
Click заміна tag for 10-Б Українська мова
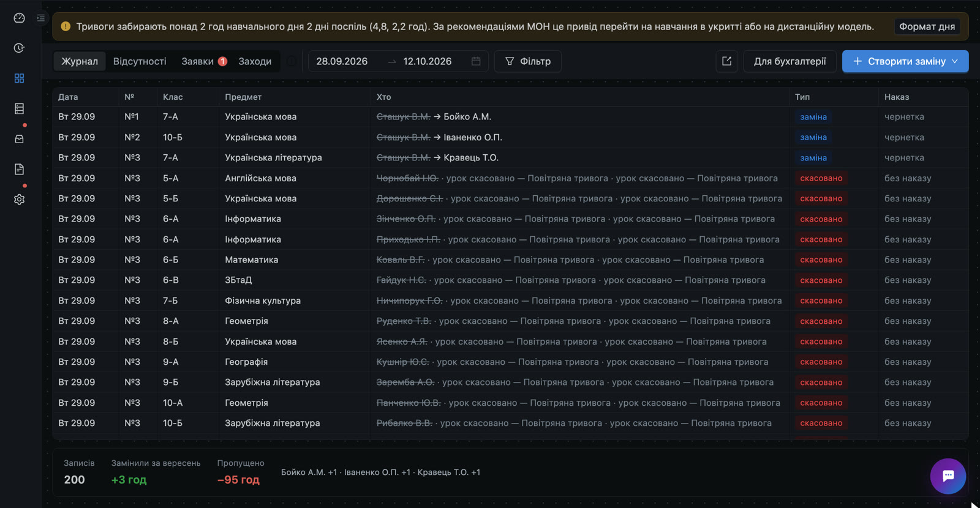(813, 137)
